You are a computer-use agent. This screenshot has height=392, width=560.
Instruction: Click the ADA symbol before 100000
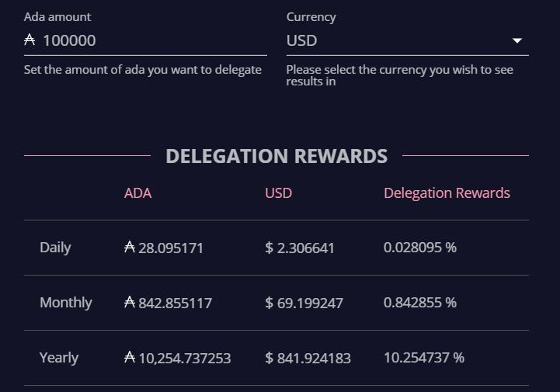click(30, 40)
